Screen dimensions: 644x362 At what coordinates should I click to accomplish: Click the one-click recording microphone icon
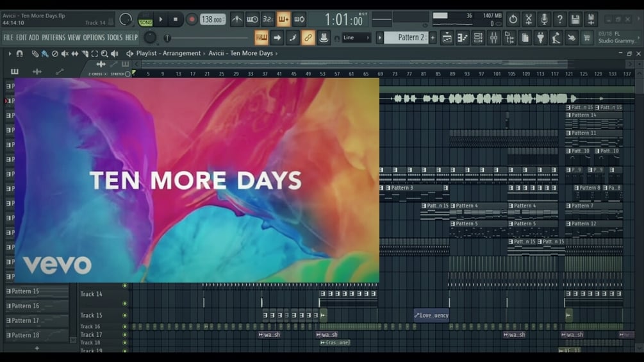tap(544, 19)
